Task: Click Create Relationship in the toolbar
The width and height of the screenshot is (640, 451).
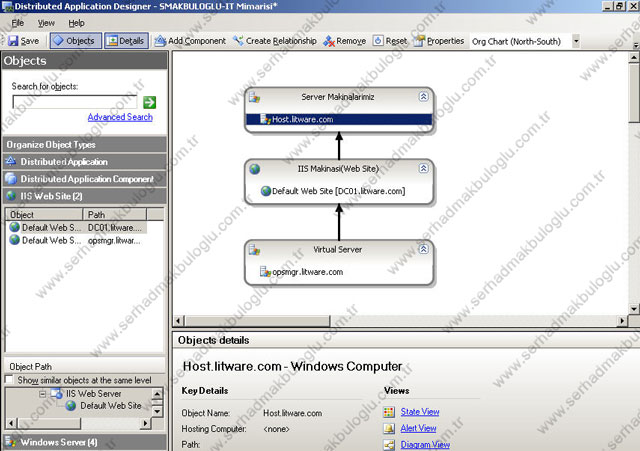Action: pos(275,41)
